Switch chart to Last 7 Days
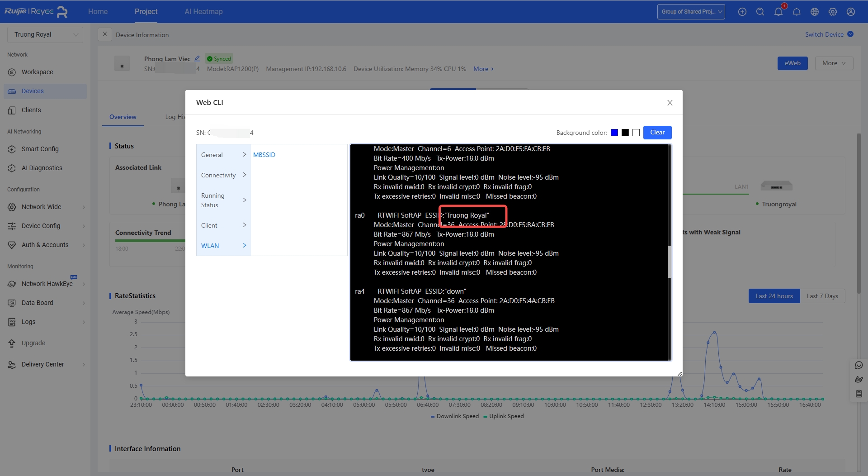Viewport: 868px width, 476px height. pyautogui.click(x=822, y=296)
